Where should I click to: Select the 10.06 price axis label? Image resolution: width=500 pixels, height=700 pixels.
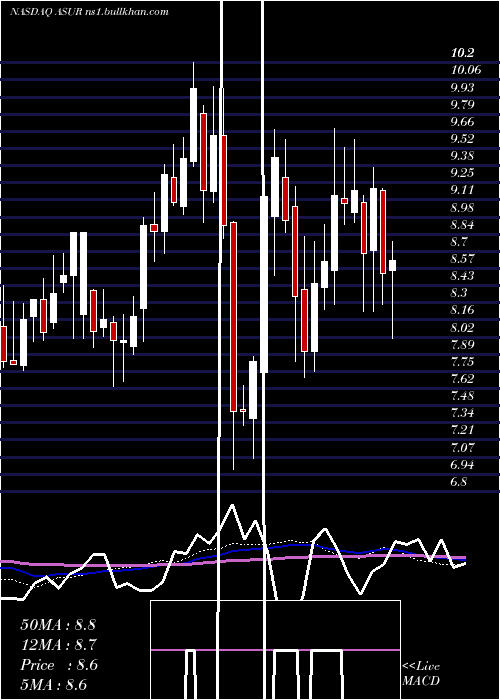click(x=466, y=70)
